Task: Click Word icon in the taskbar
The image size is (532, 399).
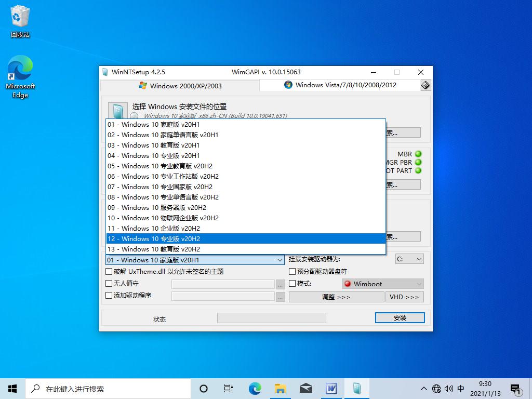Action: pos(331,388)
